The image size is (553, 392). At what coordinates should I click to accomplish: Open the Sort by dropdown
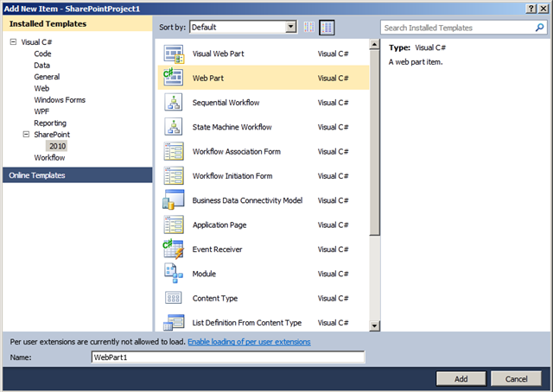click(x=244, y=27)
